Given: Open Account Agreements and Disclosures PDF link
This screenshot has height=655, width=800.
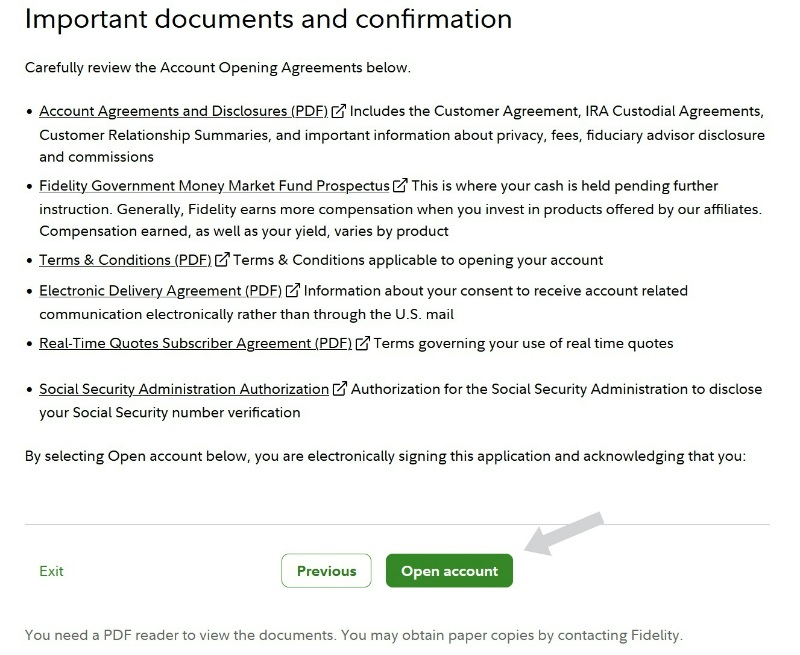Looking at the screenshot, I should point(184,111).
